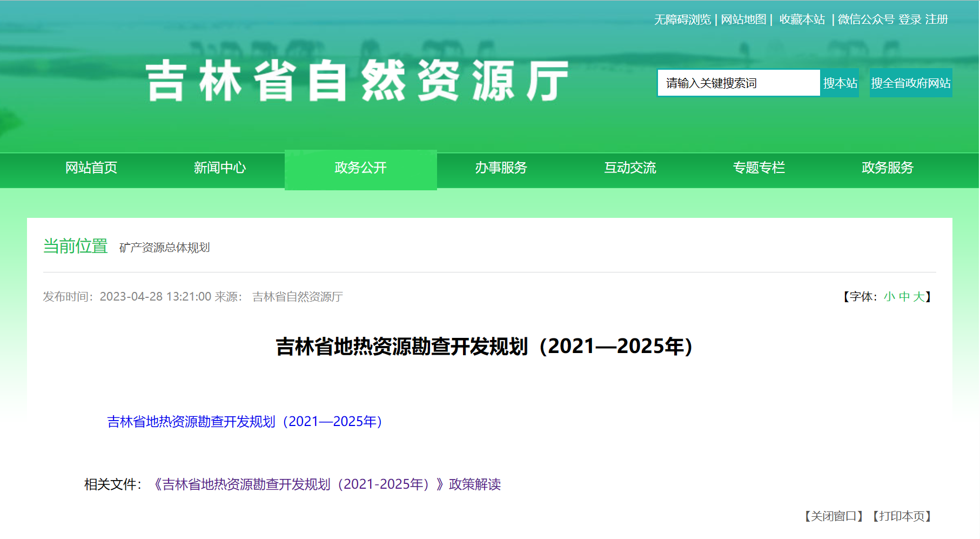Click the 吉林省自然资源厅 site title
Image resolution: width=980 pixels, height=539 pixels.
(358, 81)
